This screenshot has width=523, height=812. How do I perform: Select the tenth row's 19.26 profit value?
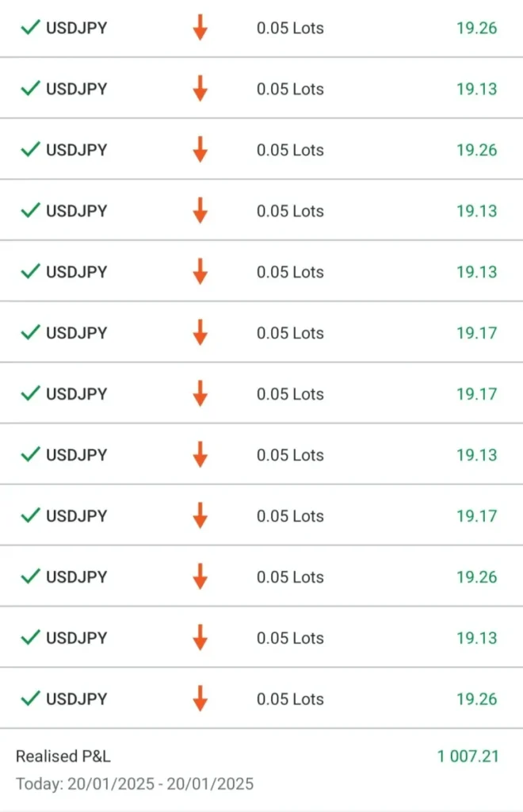tap(476, 577)
